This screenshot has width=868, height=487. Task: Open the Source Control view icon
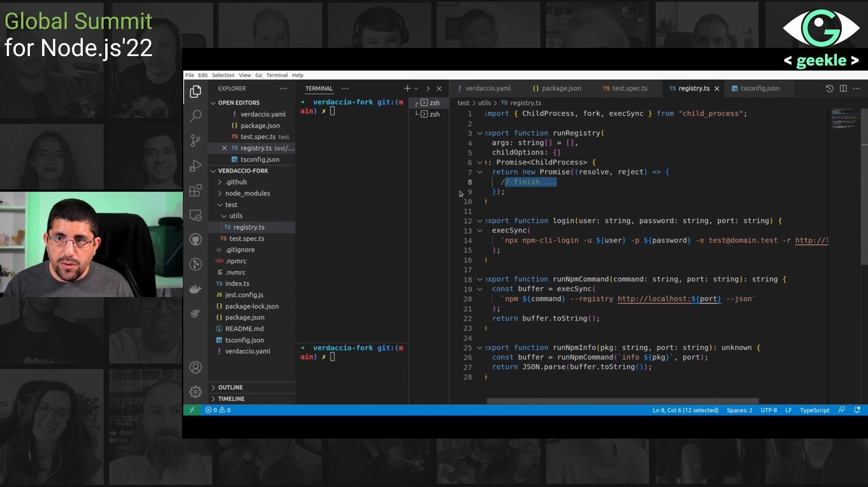(196, 141)
